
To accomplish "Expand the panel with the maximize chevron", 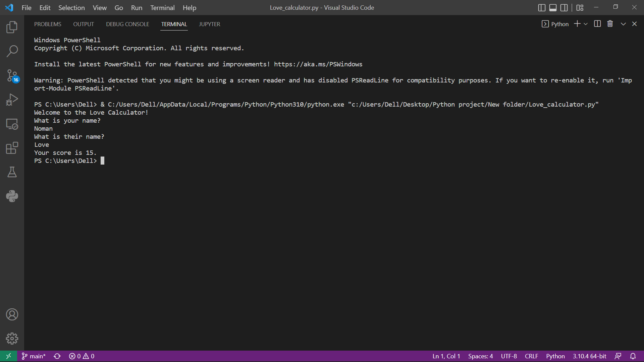I will click(x=623, y=23).
